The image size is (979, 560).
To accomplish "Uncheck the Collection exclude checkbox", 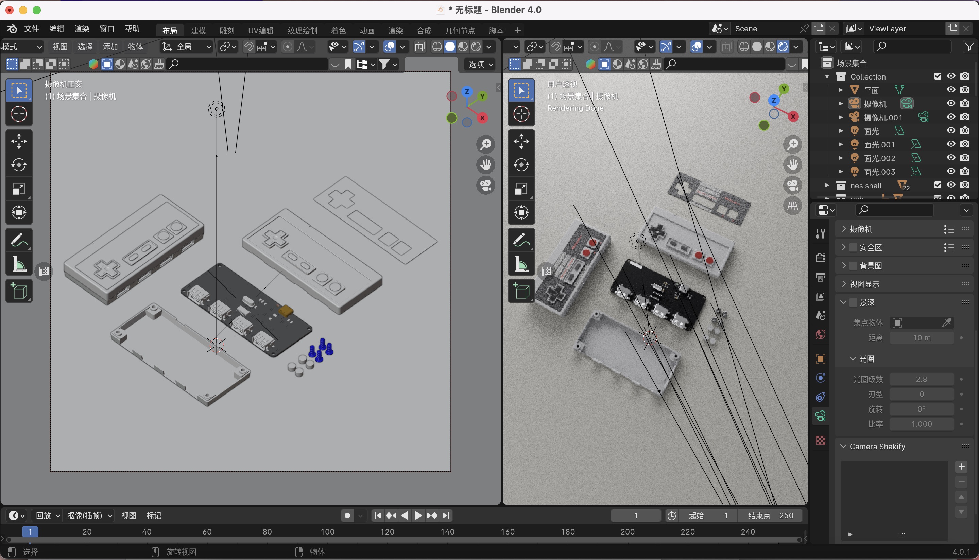I will (938, 76).
